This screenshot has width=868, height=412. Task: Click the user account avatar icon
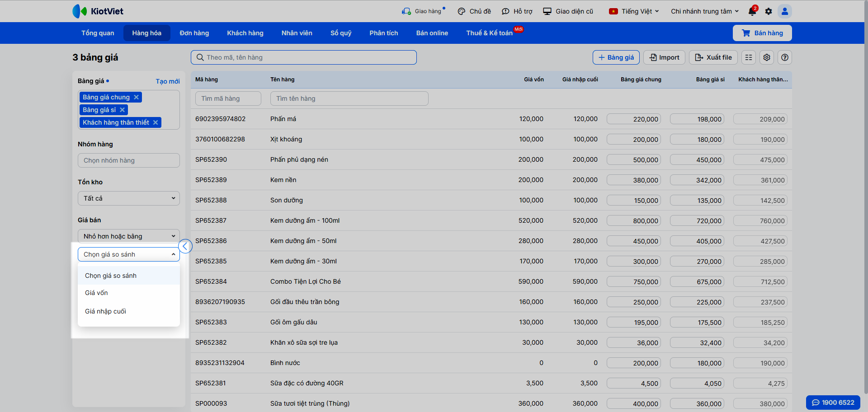(785, 11)
